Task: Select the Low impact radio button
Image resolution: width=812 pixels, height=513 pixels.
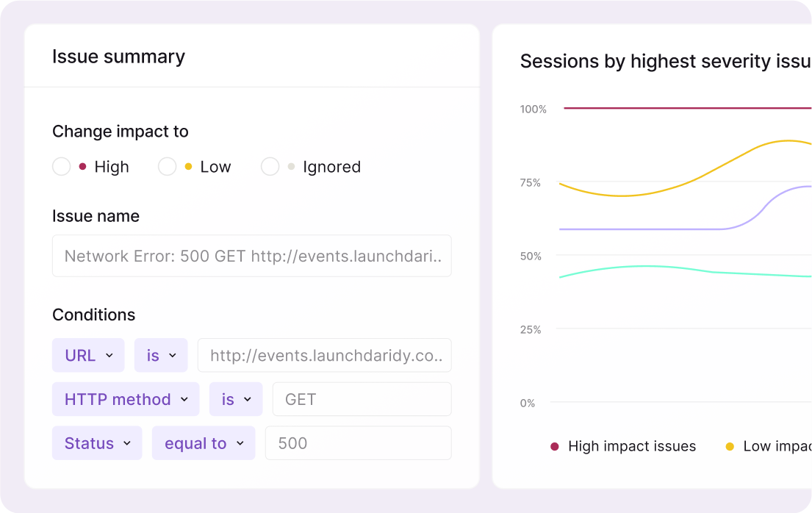Action: tap(168, 167)
